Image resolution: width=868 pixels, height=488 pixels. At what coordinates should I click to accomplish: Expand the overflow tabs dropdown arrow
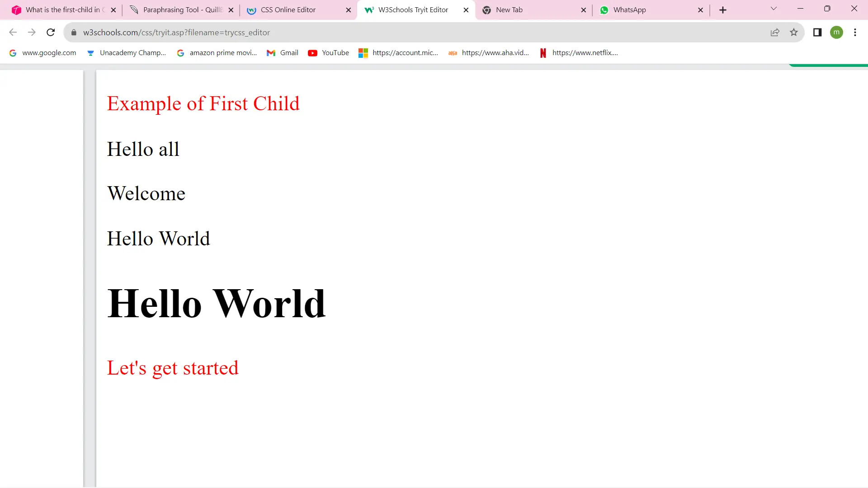pyautogui.click(x=774, y=9)
